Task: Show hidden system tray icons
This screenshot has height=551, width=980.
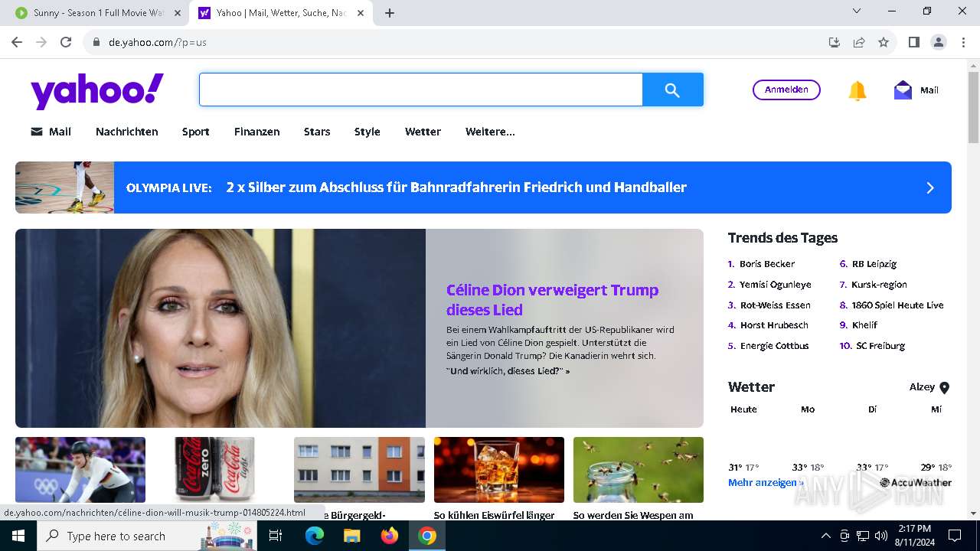Action: point(826,536)
